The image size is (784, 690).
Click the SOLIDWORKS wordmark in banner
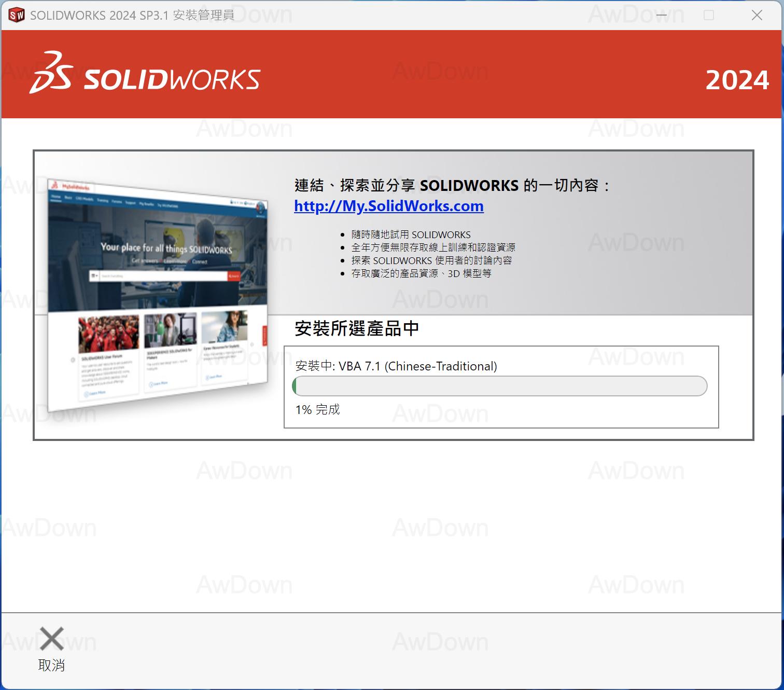(x=172, y=79)
